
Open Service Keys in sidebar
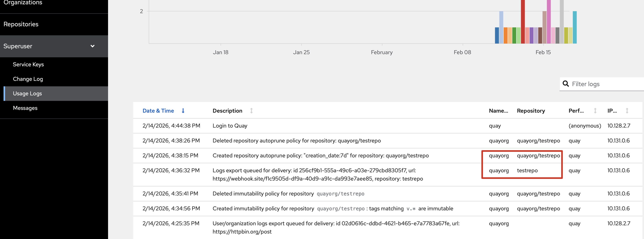28,64
